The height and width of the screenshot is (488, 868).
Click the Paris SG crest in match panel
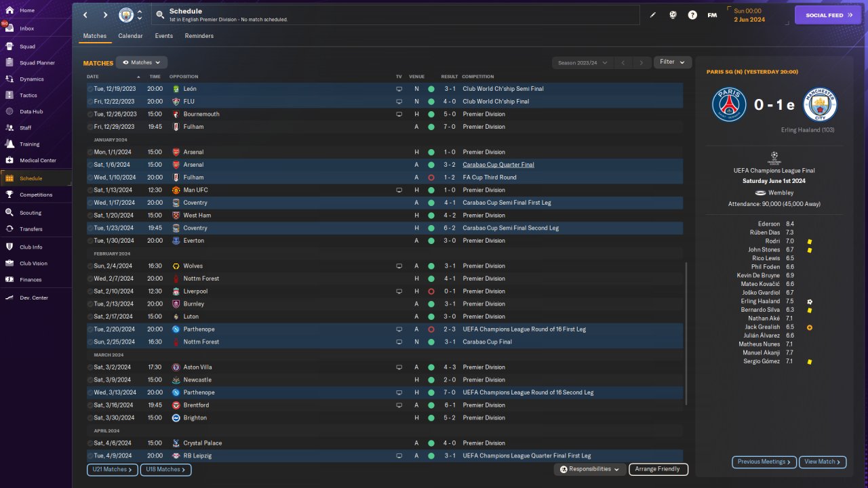(x=729, y=105)
